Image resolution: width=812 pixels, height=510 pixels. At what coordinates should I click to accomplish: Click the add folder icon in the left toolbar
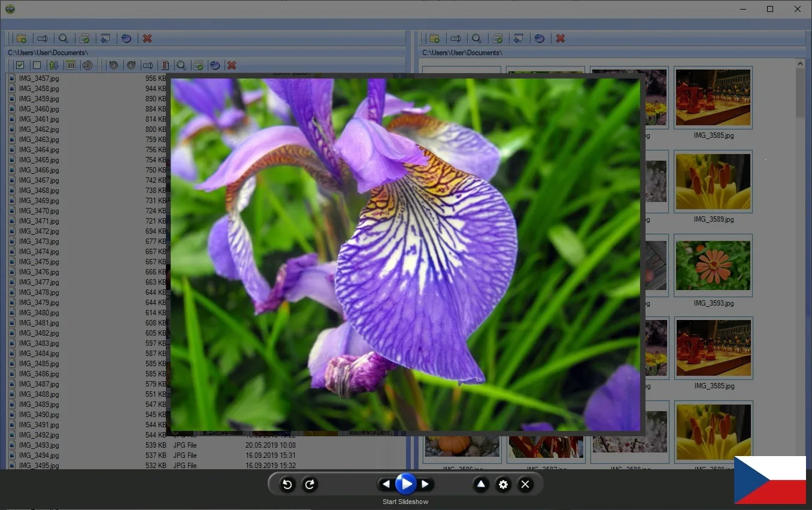pos(22,38)
